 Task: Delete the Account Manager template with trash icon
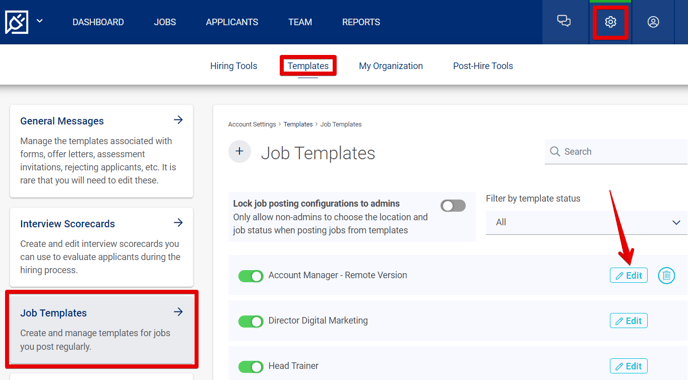[x=666, y=276]
